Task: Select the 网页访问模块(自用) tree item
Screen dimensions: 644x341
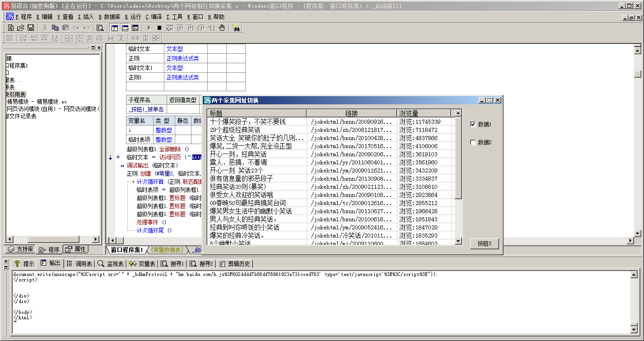Action: 53,109
